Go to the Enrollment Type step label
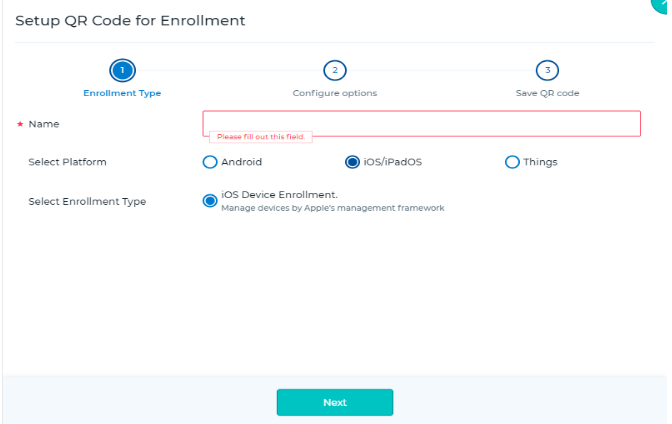This screenshot has width=672, height=424. pos(122,93)
